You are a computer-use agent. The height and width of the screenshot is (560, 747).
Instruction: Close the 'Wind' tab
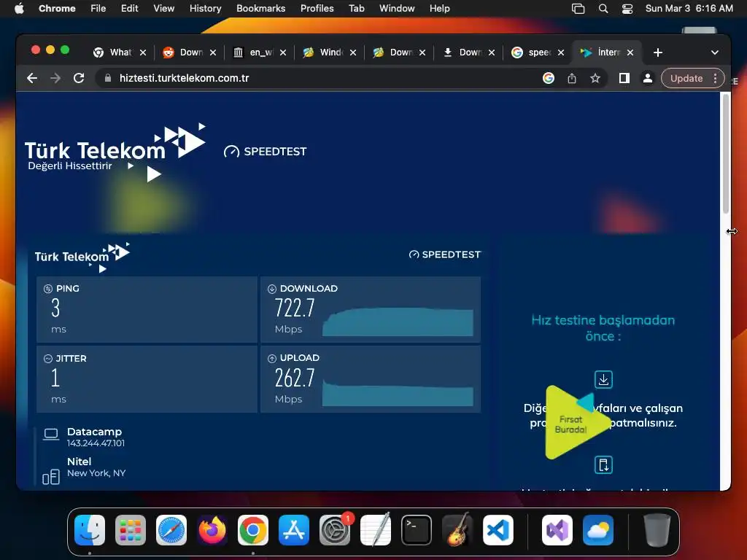tap(353, 52)
